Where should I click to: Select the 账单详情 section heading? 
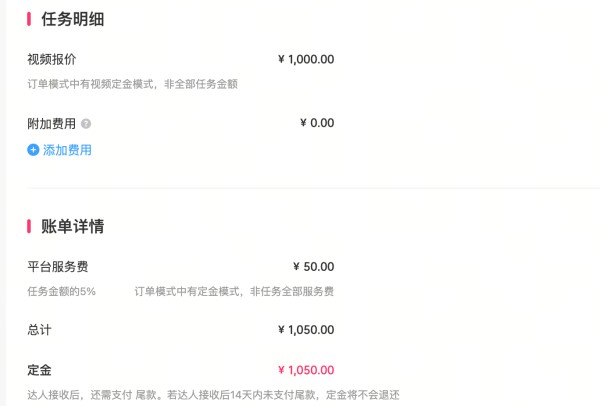pos(72,226)
